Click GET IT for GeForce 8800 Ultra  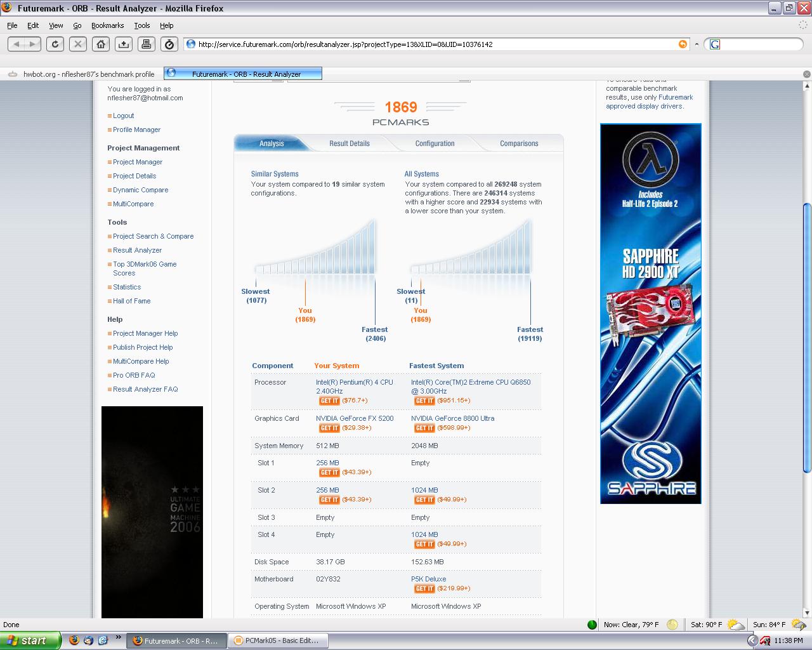point(424,428)
